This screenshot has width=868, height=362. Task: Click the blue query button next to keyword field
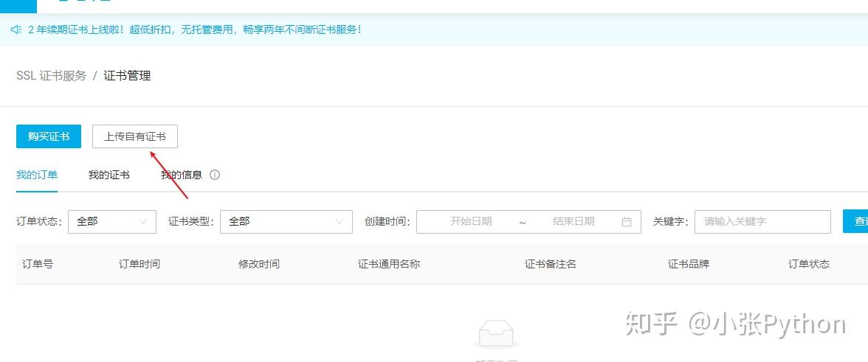tap(855, 221)
